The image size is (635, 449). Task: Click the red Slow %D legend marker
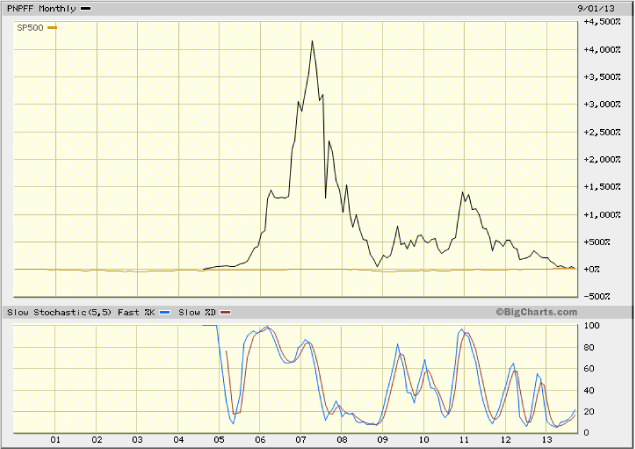[x=226, y=312]
